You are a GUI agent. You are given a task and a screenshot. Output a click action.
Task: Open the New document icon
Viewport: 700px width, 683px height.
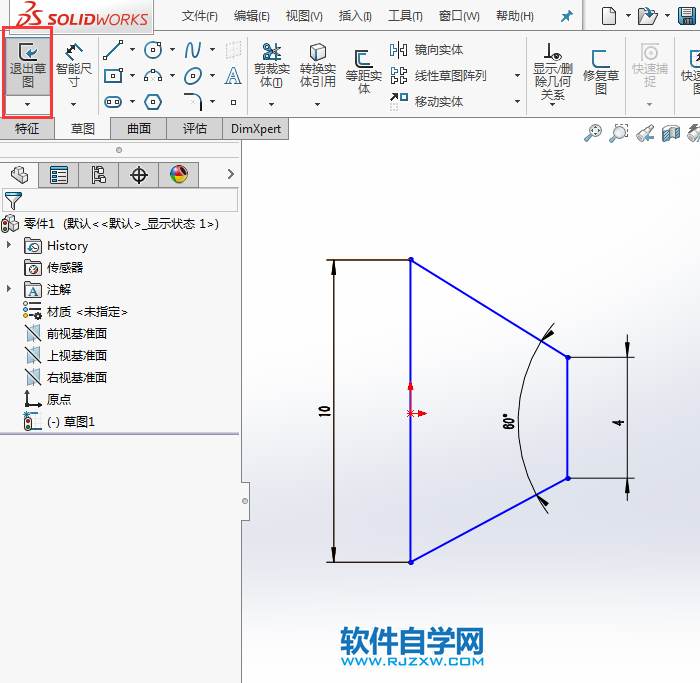click(x=609, y=16)
